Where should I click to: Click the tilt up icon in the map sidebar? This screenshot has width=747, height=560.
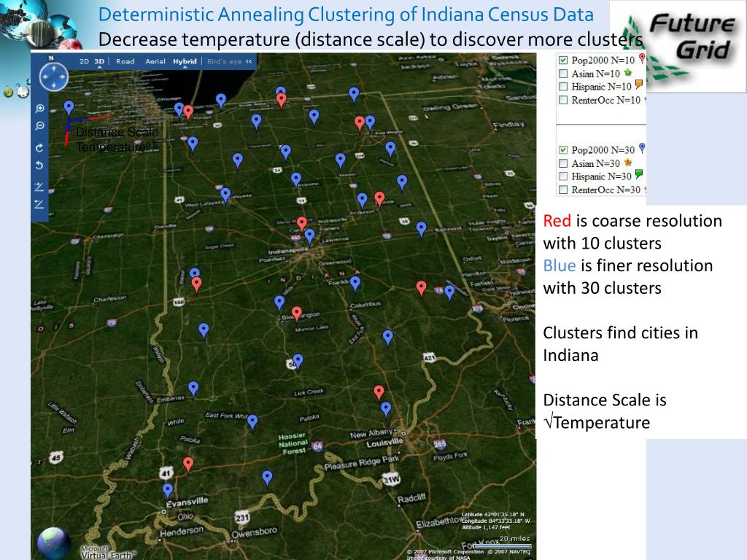[x=39, y=187]
